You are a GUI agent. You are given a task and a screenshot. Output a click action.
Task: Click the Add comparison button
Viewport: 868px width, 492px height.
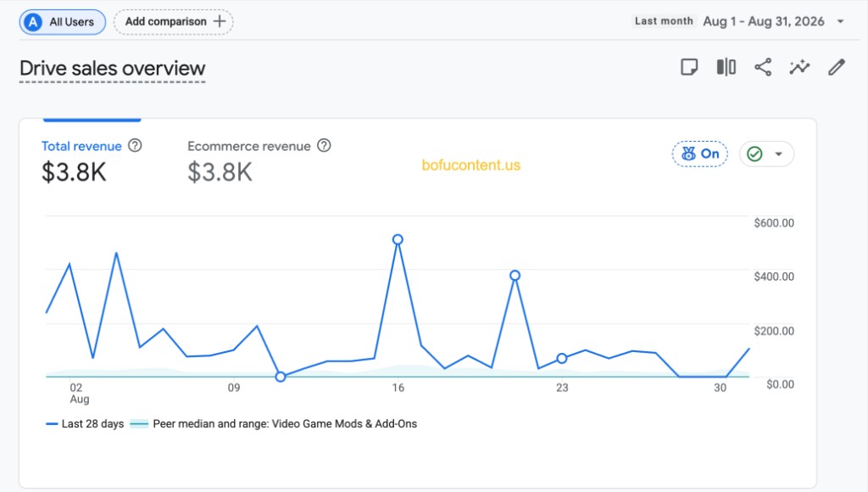(173, 22)
